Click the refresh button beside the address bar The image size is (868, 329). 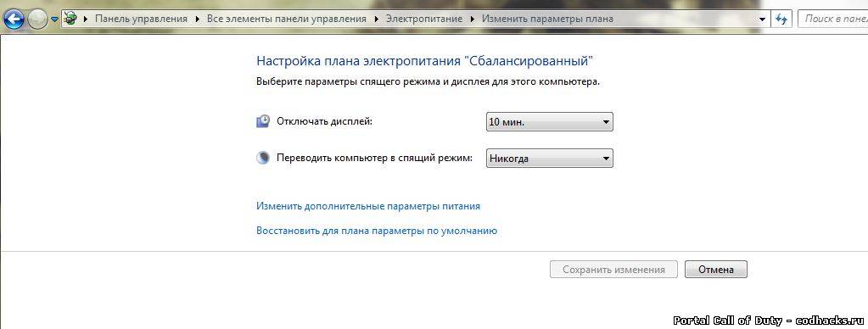click(781, 19)
